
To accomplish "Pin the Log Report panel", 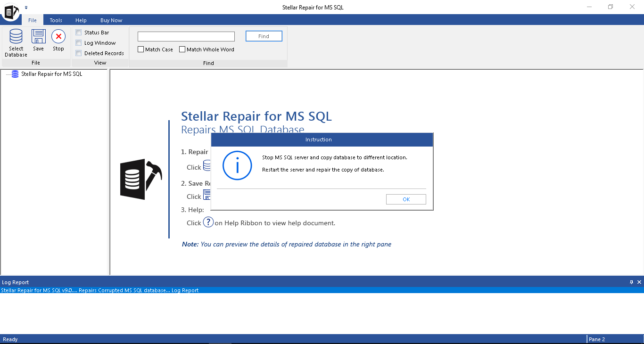I will [632, 282].
